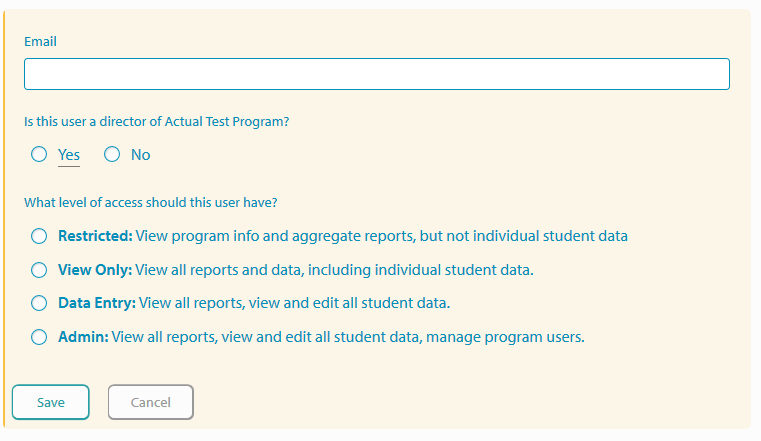The image size is (761, 441).
Task: Click the bold View Only label
Action: [95, 270]
